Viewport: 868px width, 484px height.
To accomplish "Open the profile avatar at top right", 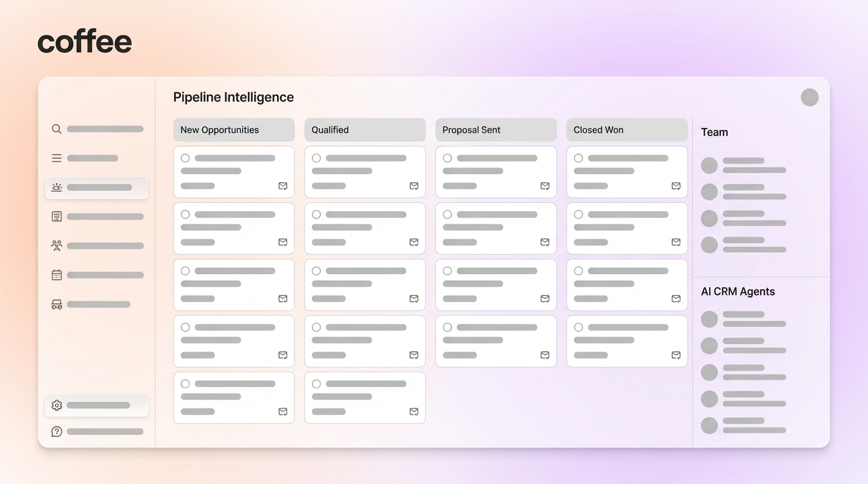I will pos(809,97).
